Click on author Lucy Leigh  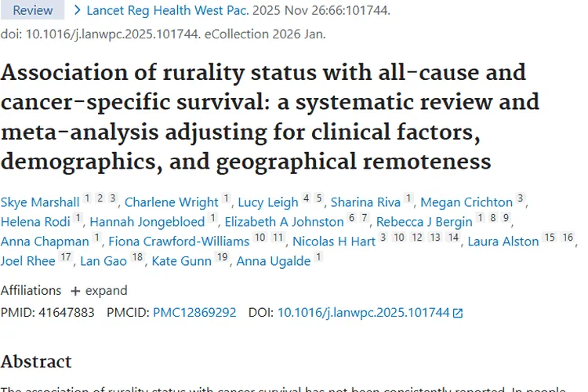[267, 202]
